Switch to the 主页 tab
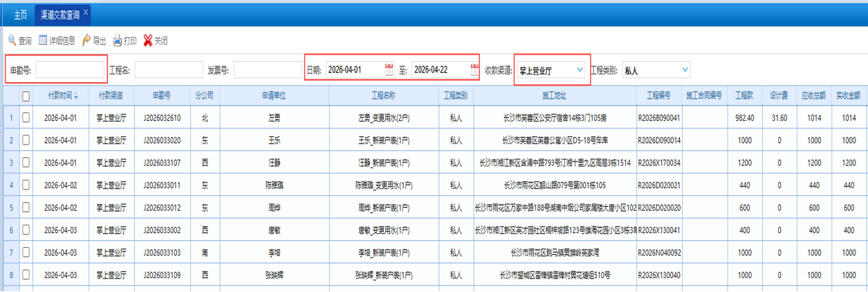 pyautogui.click(x=20, y=14)
